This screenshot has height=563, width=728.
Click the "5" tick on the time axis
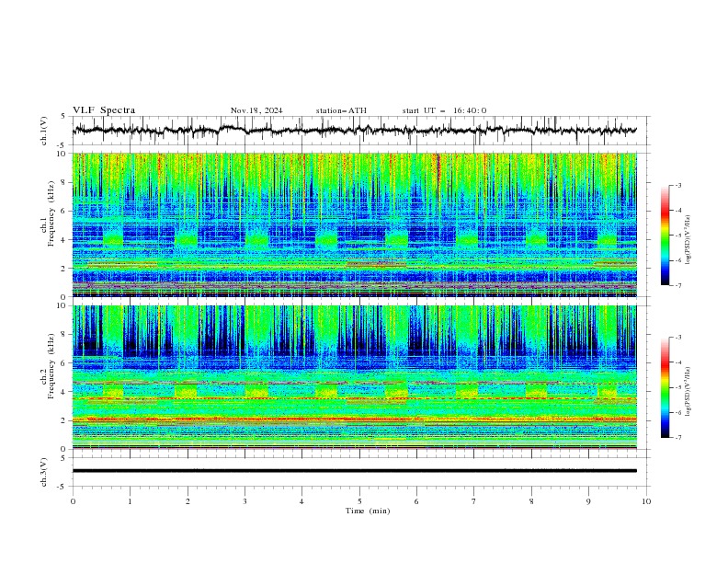359,501
